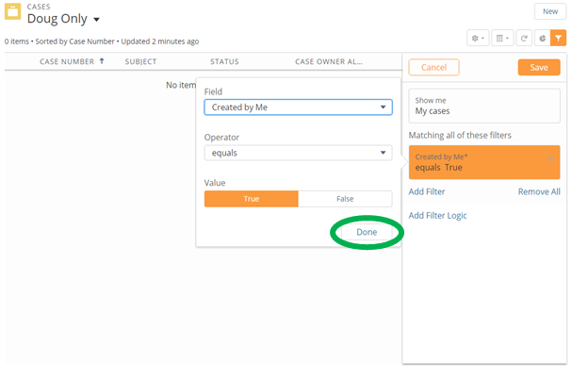The height and width of the screenshot is (379, 588).
Task: Show the charts panel icon
Action: 542,38
